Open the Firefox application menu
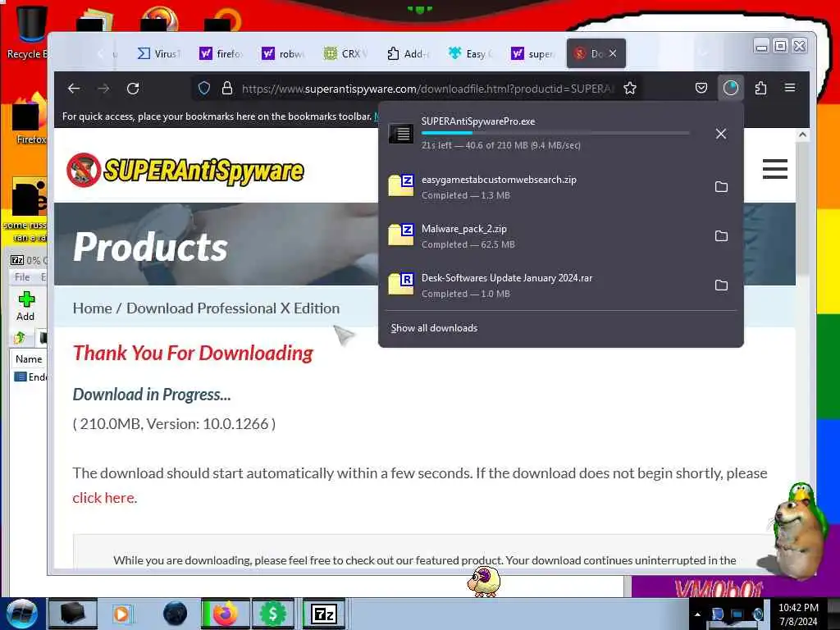Image resolution: width=840 pixels, height=630 pixels. pos(790,87)
